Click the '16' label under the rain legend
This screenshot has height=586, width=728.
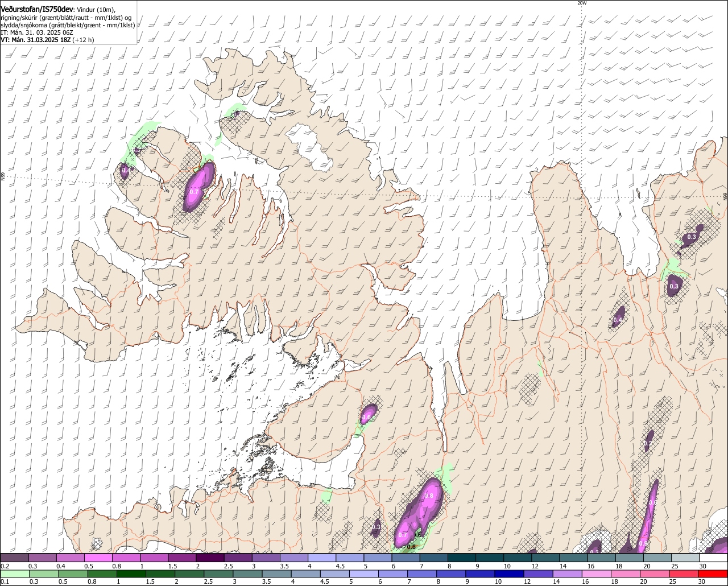click(585, 582)
